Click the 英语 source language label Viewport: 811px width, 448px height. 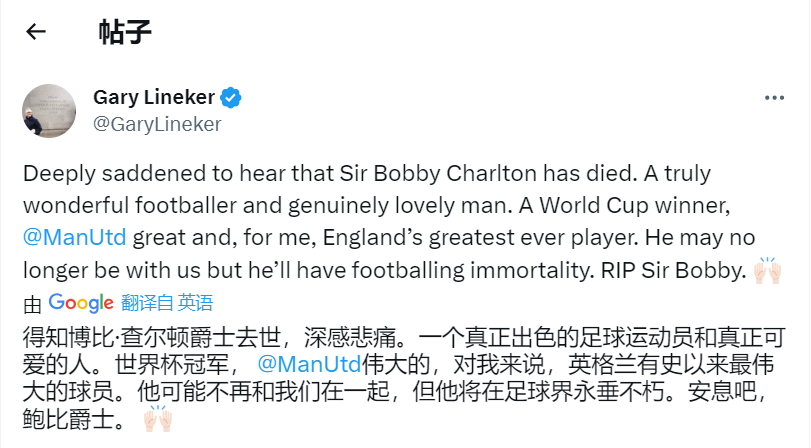(x=197, y=303)
